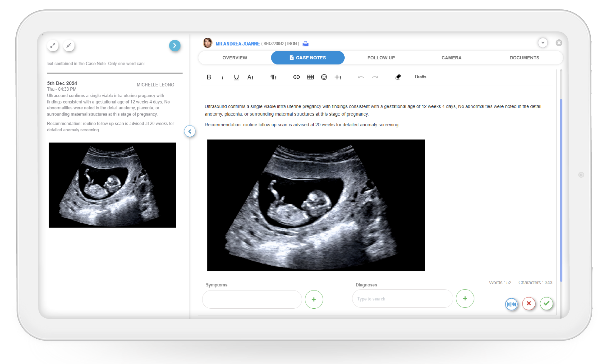607x364 pixels.
Task: Expand the insert more options menu
Action: click(338, 77)
